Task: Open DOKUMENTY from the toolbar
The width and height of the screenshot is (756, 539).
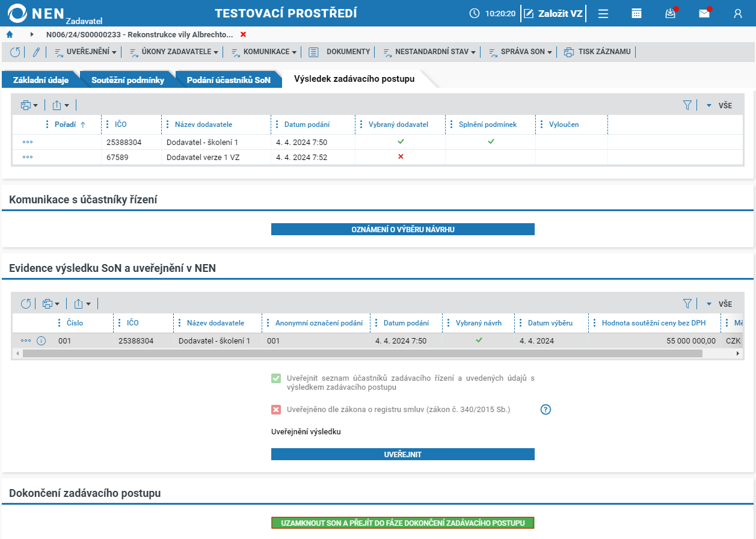Action: click(x=339, y=52)
